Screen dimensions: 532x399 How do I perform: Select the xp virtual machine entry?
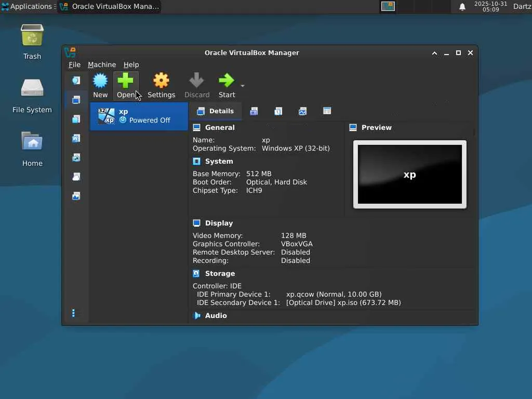pyautogui.click(x=139, y=116)
